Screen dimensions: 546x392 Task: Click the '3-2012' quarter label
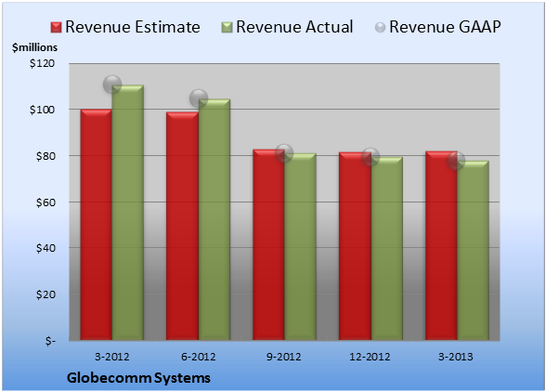coord(112,357)
